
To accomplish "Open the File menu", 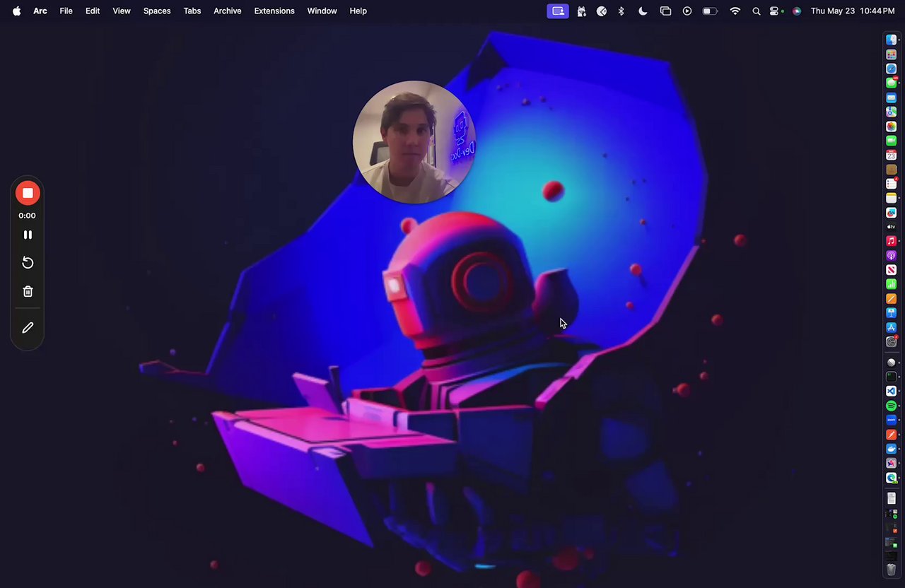I will pyautogui.click(x=66, y=11).
